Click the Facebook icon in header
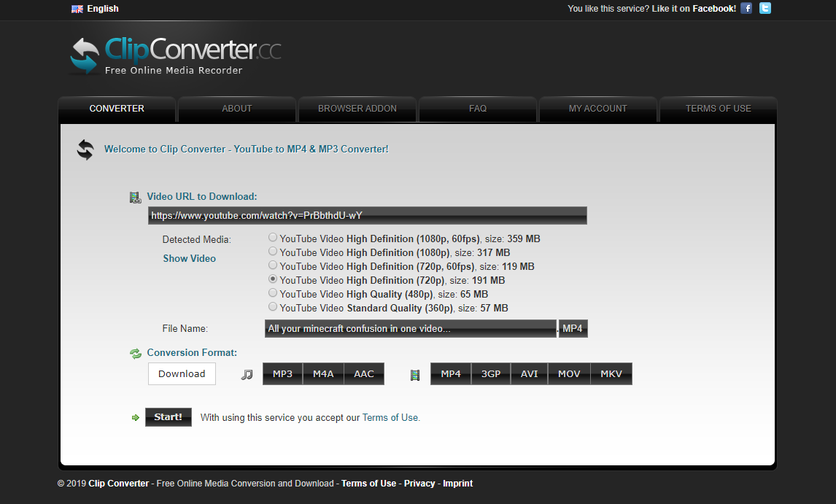 pyautogui.click(x=746, y=8)
